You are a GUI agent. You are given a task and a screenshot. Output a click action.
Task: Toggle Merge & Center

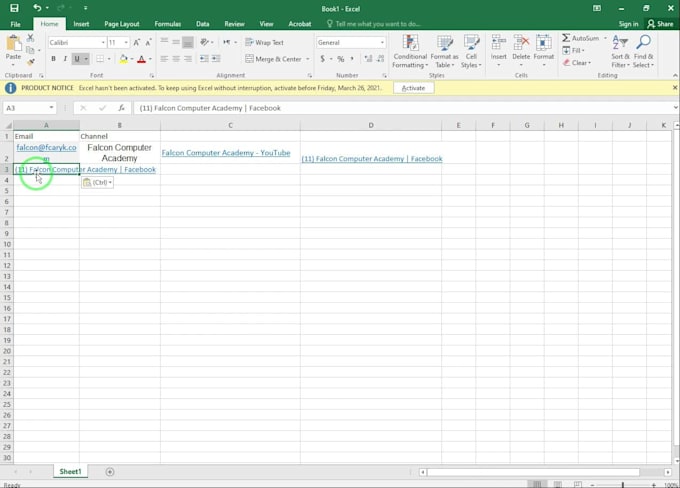(x=273, y=59)
